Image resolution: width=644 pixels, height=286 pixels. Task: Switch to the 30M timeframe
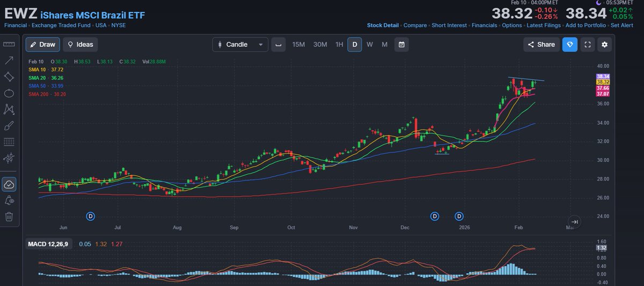320,45
